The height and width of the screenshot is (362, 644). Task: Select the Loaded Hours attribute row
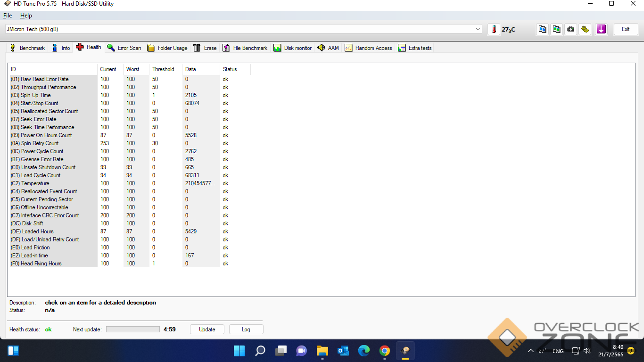coord(130,231)
